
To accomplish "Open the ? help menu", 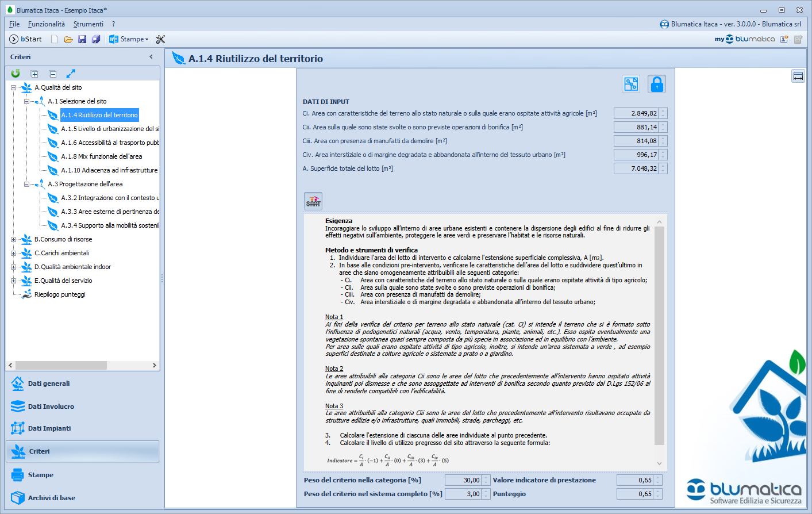I will click(x=114, y=24).
